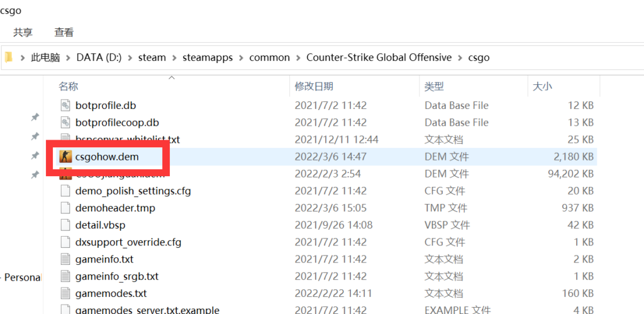The height and width of the screenshot is (314, 644).
Task: Select dxsupport_override.cfg file name
Action: click(128, 242)
